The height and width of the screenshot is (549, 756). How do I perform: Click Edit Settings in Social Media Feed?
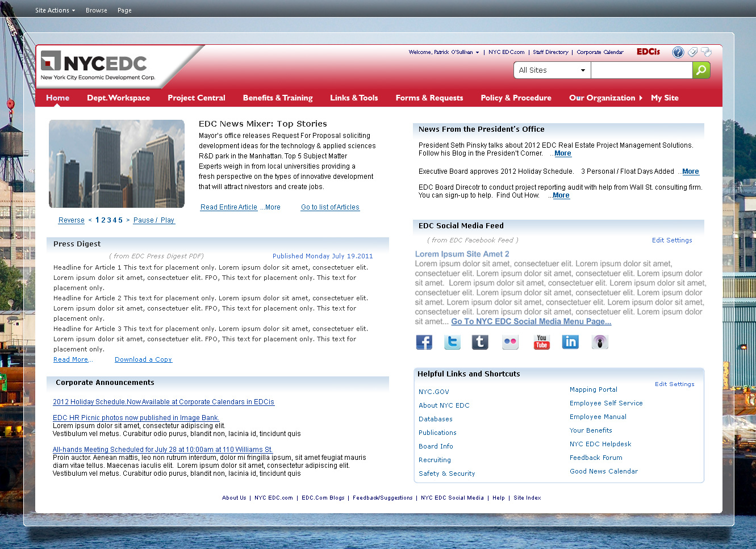tap(672, 240)
